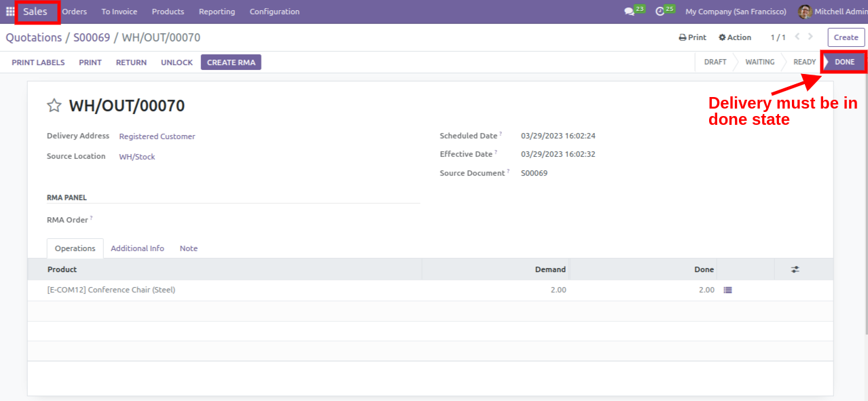Screen dimensions: 868x401
Task: Open the activities clock icon with badge 25
Action: click(659, 12)
